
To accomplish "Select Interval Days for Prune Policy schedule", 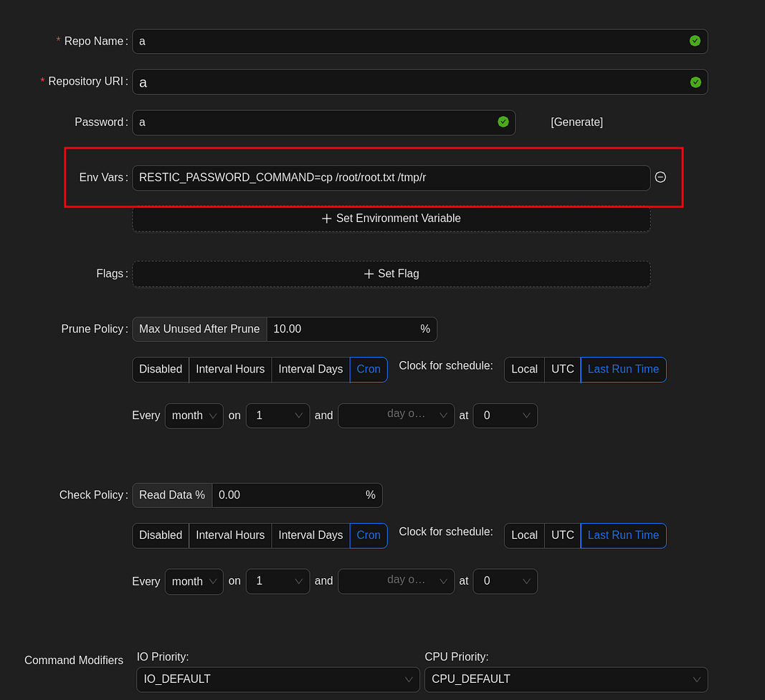I will 310,370.
